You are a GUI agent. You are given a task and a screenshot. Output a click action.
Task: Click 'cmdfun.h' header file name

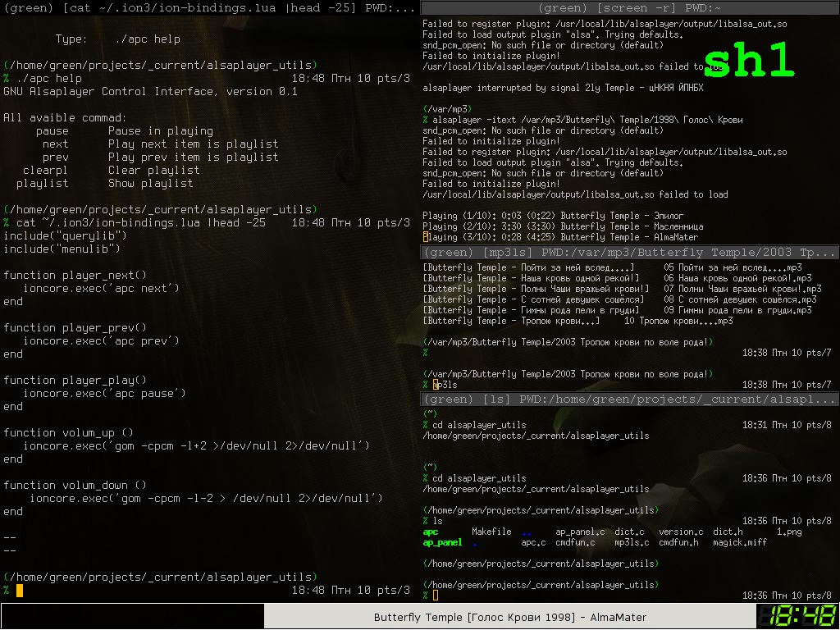678,542
